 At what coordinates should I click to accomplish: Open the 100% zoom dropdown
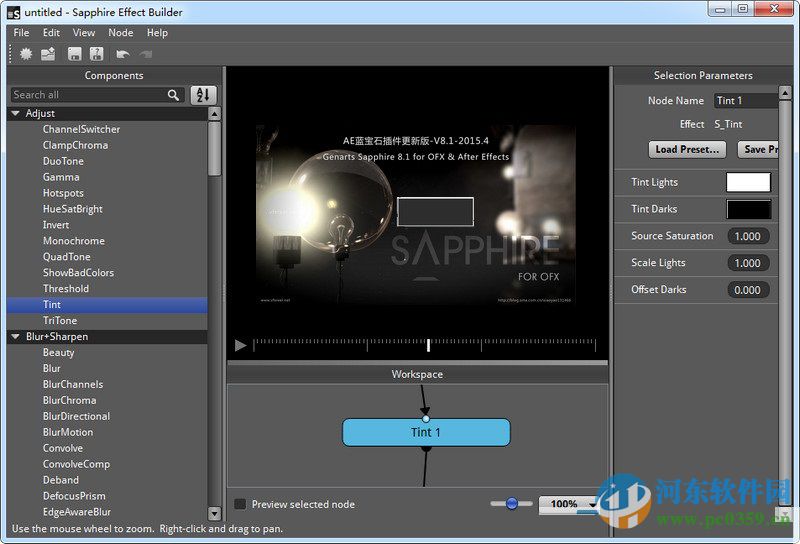(567, 504)
